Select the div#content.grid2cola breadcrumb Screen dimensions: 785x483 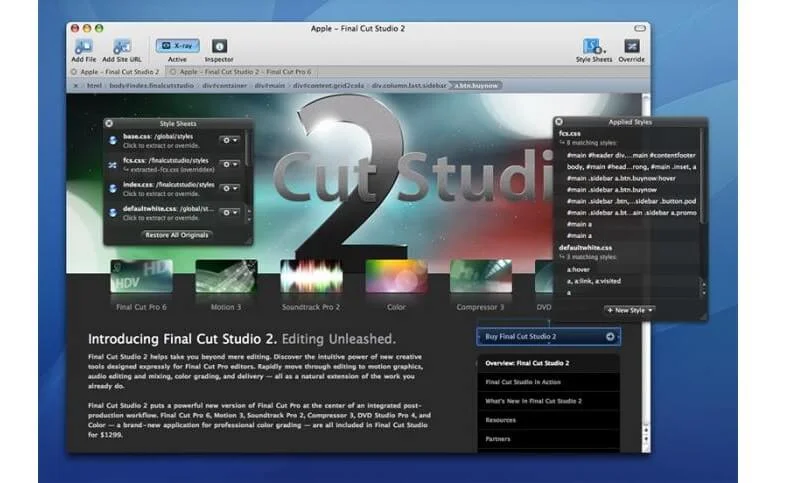(328, 86)
